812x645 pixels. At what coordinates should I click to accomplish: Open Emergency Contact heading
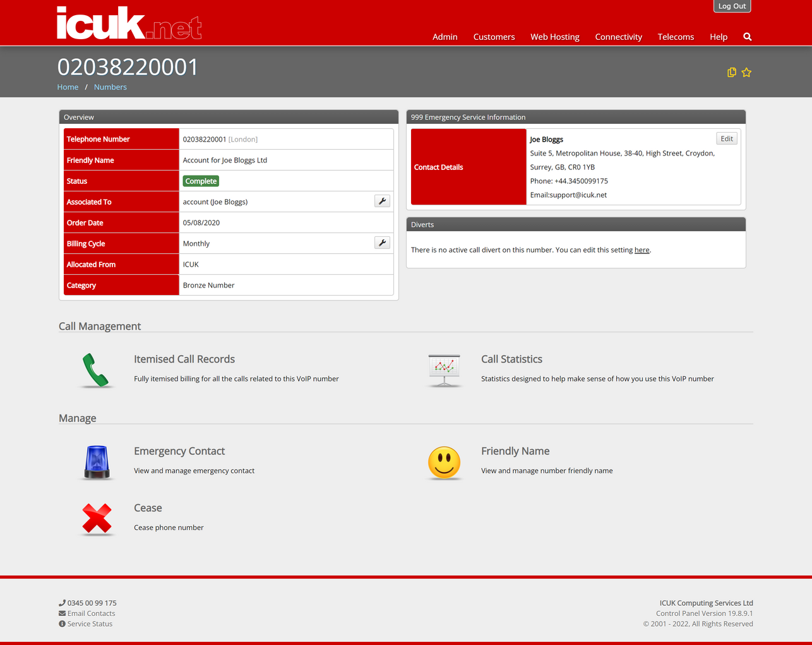(x=179, y=451)
